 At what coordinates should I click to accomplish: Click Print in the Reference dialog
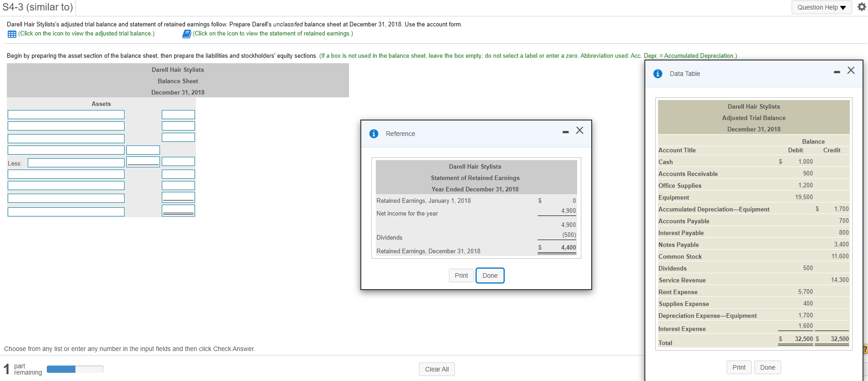pyautogui.click(x=461, y=276)
